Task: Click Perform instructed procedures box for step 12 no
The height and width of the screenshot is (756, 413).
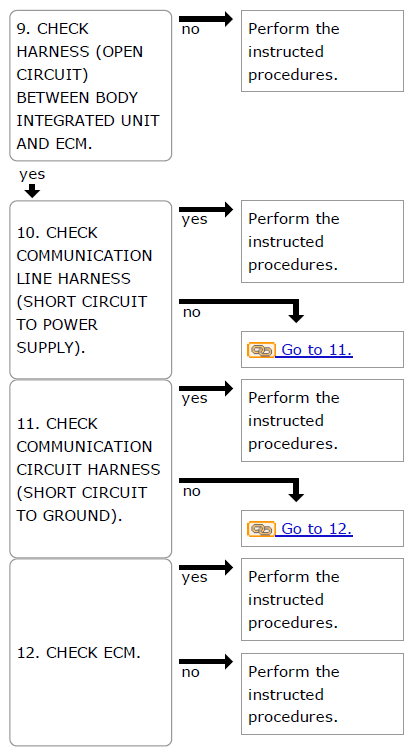Action: coord(322,694)
